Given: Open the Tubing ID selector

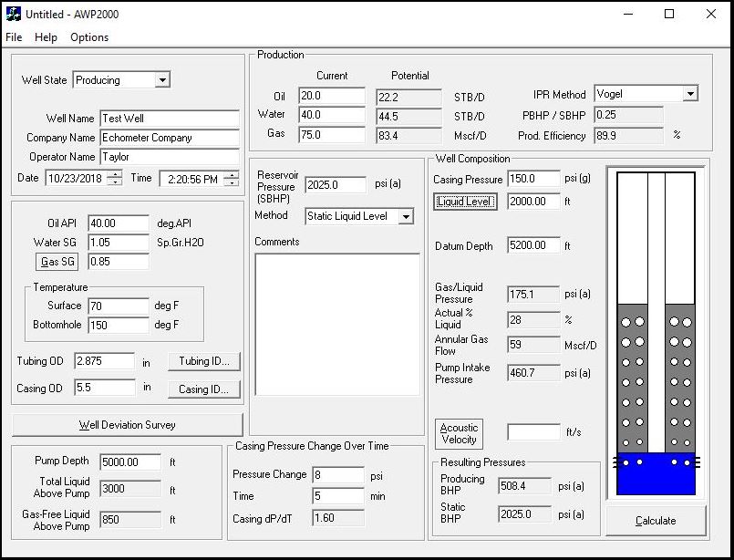Looking at the screenshot, I should tap(204, 361).
